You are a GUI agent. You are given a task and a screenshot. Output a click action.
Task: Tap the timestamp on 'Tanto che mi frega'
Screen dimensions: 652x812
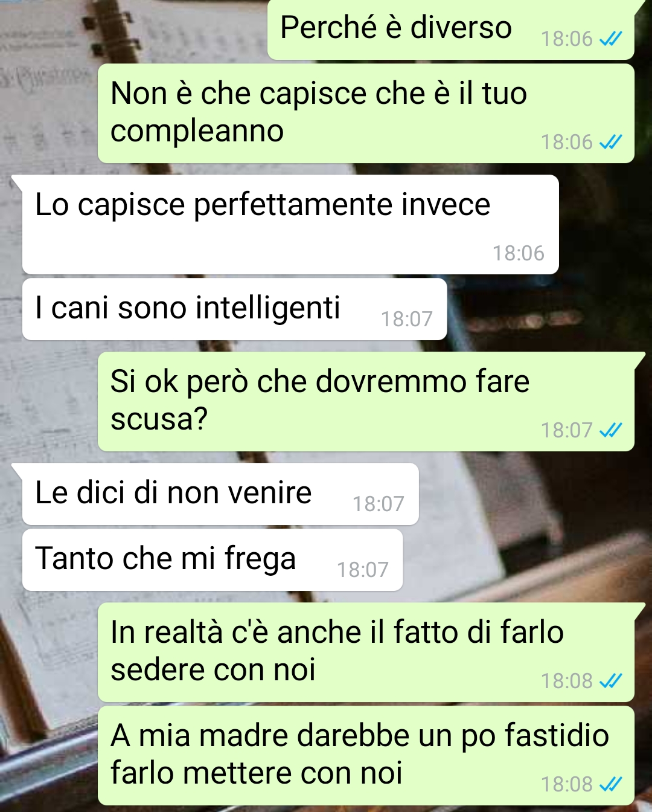(x=362, y=570)
